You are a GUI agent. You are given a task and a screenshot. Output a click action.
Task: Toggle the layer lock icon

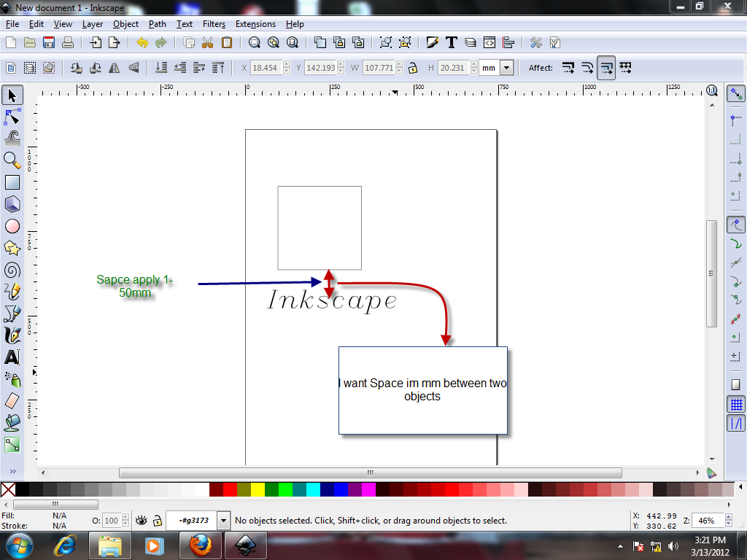click(157, 521)
